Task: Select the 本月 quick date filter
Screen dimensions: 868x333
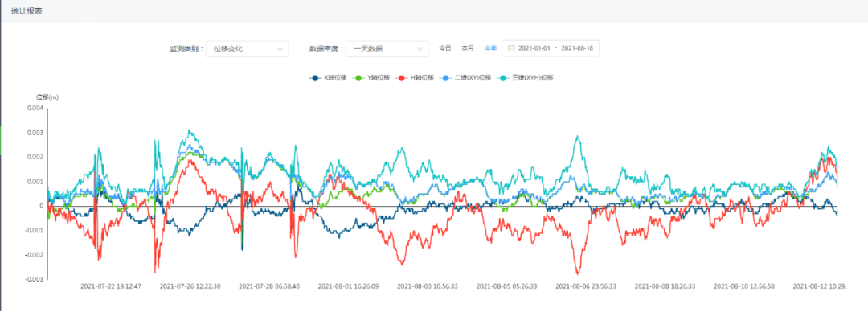Action: (468, 49)
